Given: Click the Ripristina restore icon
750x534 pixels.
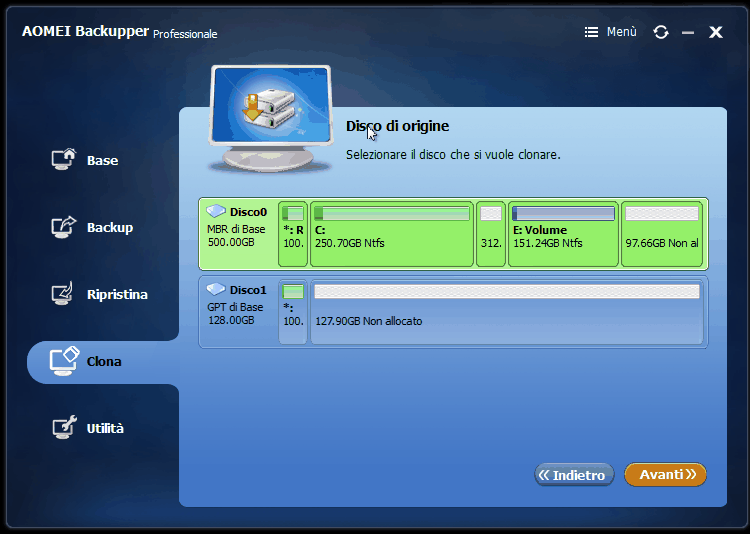Looking at the screenshot, I should coord(63,293).
